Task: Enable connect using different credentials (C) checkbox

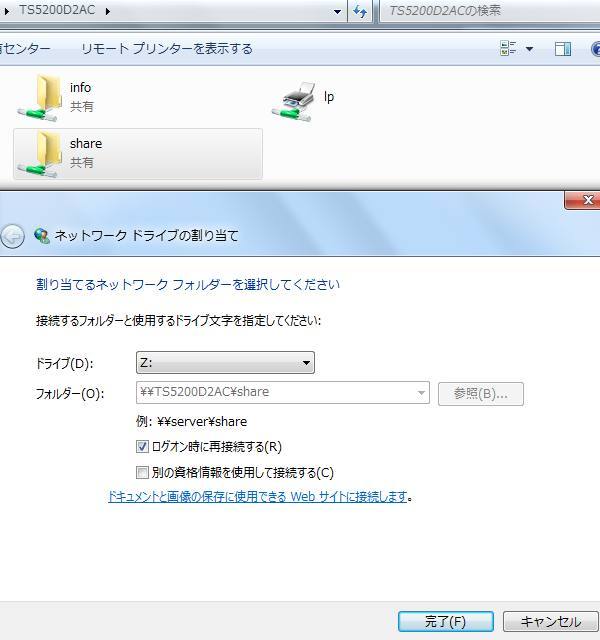Action: click(x=142, y=472)
